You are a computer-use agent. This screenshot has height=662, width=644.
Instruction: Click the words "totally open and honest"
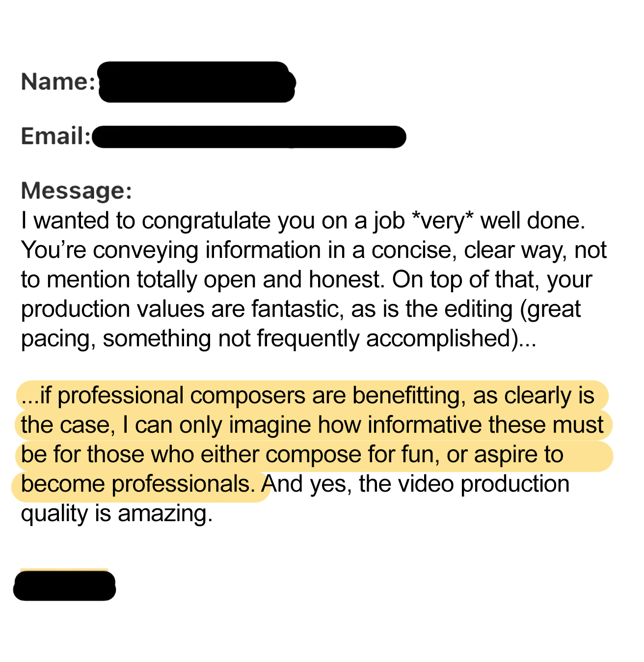(x=259, y=279)
